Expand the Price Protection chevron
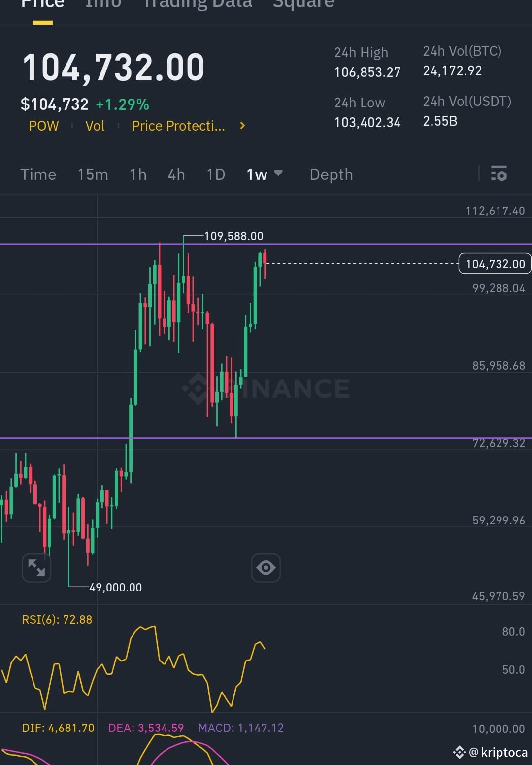Screen dimensions: 532x765 pos(242,126)
